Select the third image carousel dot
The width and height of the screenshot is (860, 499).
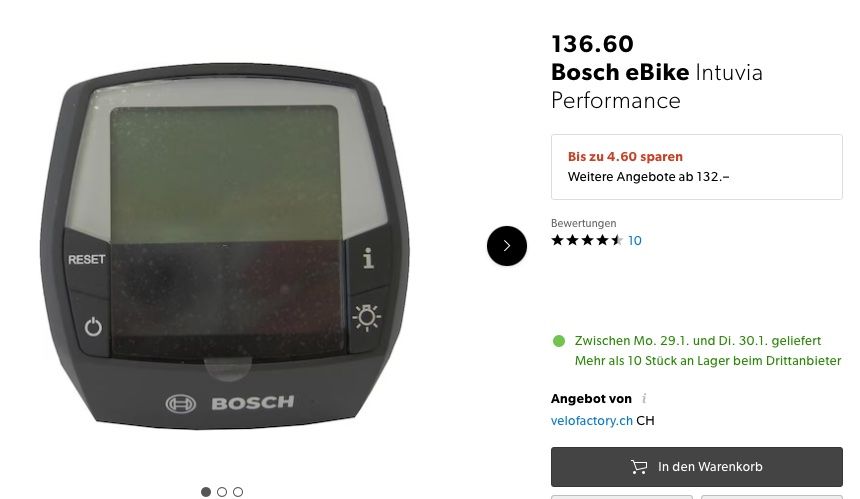click(237, 492)
